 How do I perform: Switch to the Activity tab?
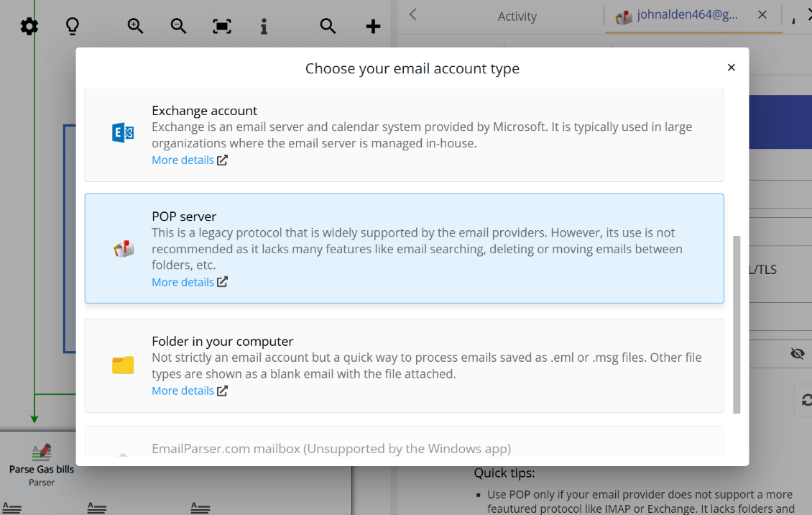pyautogui.click(x=516, y=16)
